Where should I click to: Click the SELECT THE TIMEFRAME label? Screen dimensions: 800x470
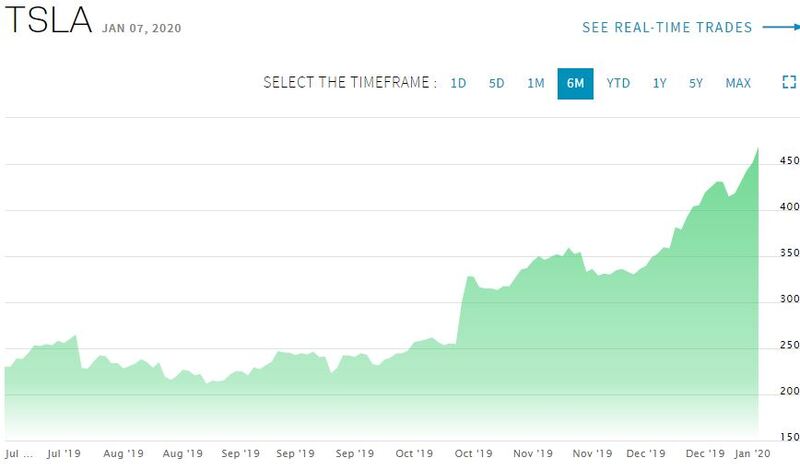tap(350, 83)
